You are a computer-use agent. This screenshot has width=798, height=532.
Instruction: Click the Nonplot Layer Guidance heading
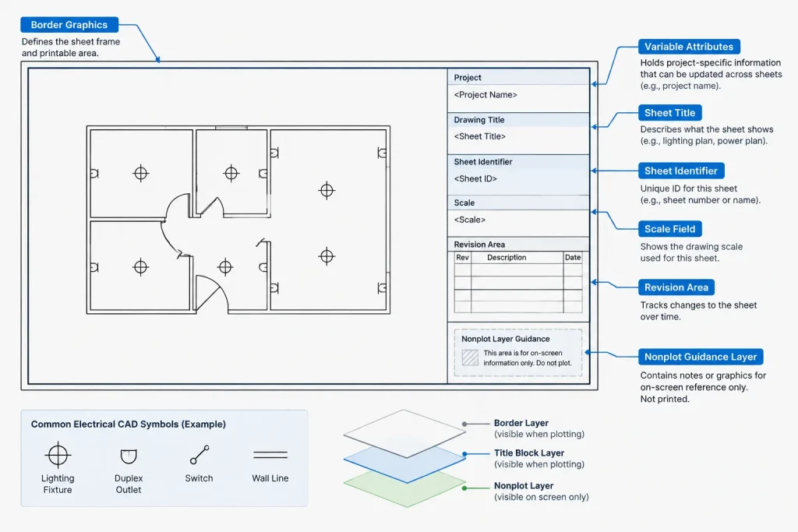point(506,339)
